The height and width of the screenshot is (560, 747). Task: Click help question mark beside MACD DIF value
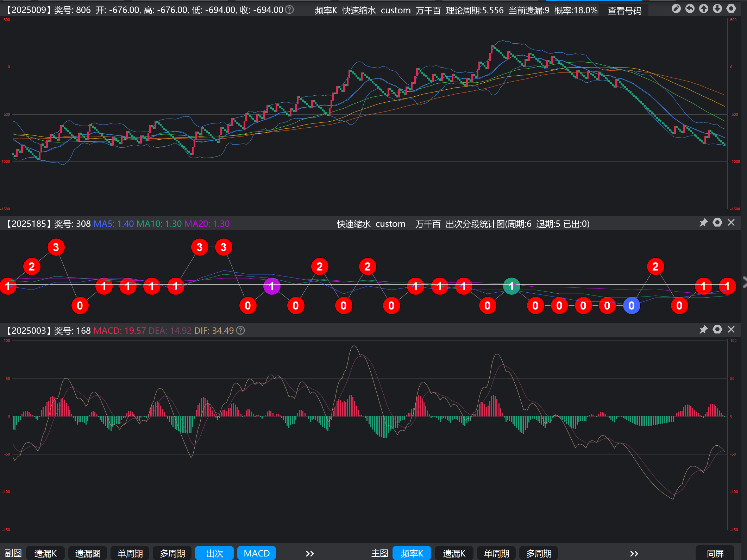click(240, 331)
